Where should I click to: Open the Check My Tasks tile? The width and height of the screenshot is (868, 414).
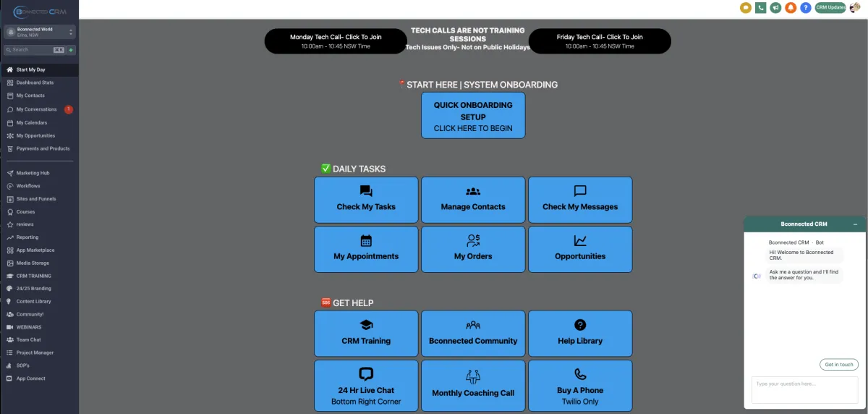(366, 200)
